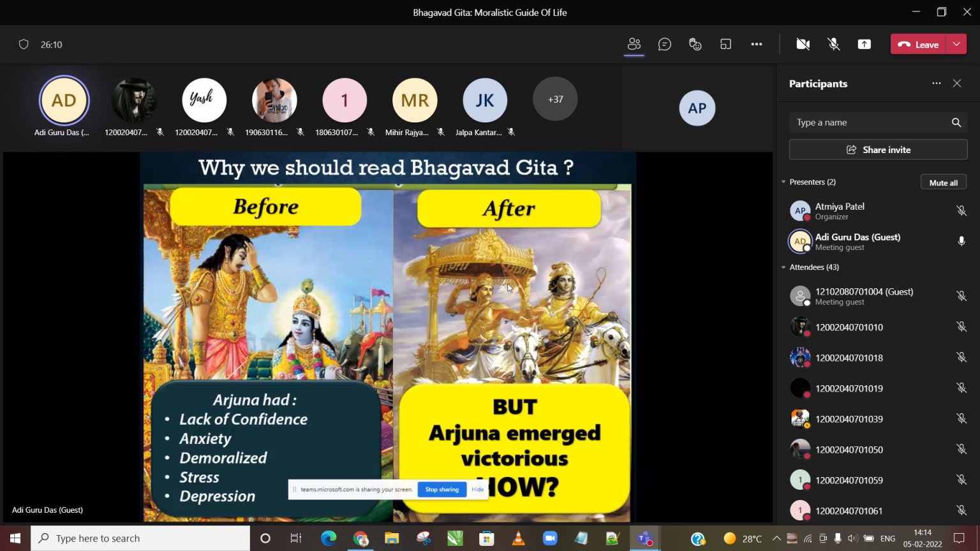
Task: Open the volume icon in system tray
Action: 852,538
